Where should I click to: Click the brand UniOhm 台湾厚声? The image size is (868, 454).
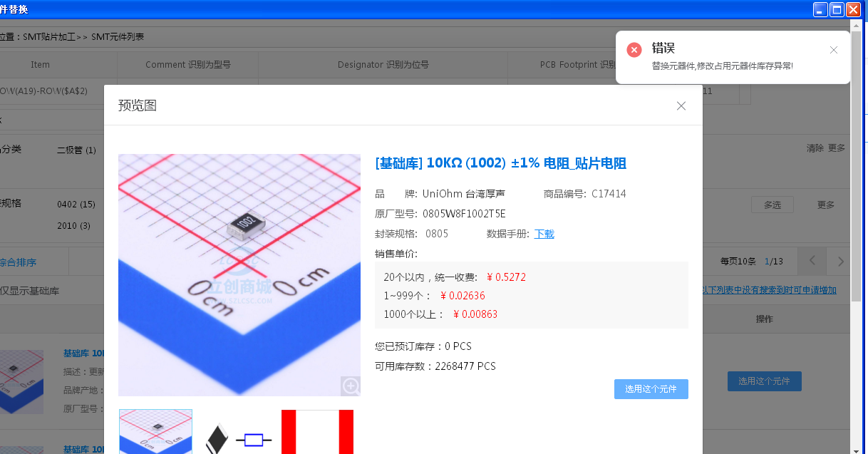coord(464,194)
